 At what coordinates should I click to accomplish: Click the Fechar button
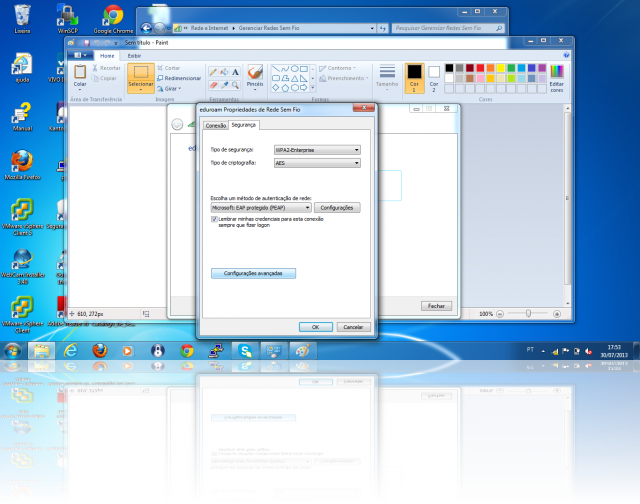click(436, 306)
